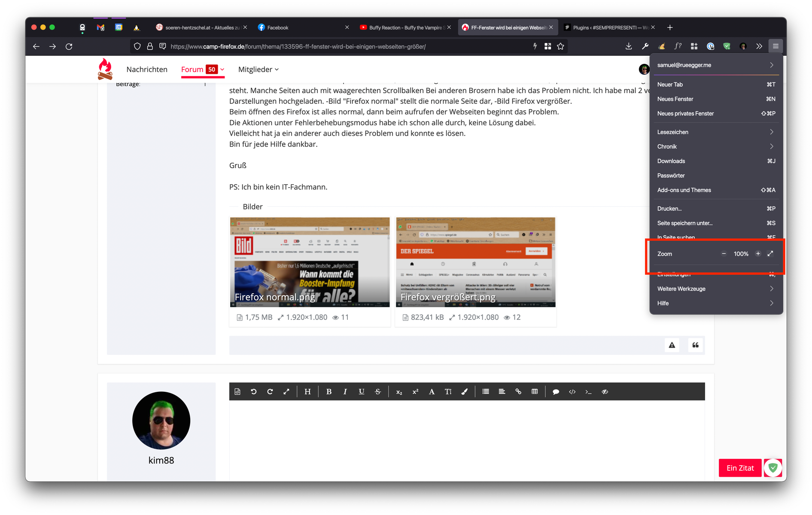Choose Neues privates Fenster menu entry

716,114
